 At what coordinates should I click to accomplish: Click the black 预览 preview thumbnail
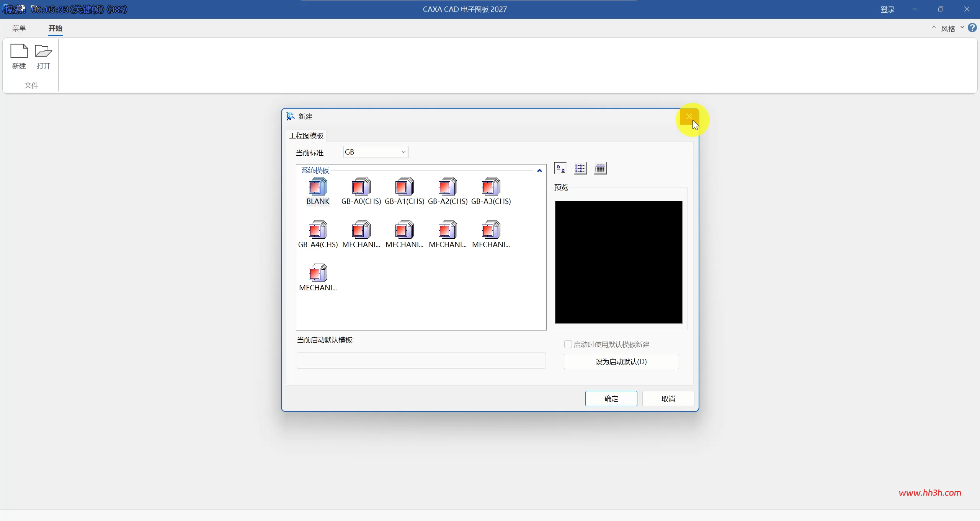pos(619,262)
